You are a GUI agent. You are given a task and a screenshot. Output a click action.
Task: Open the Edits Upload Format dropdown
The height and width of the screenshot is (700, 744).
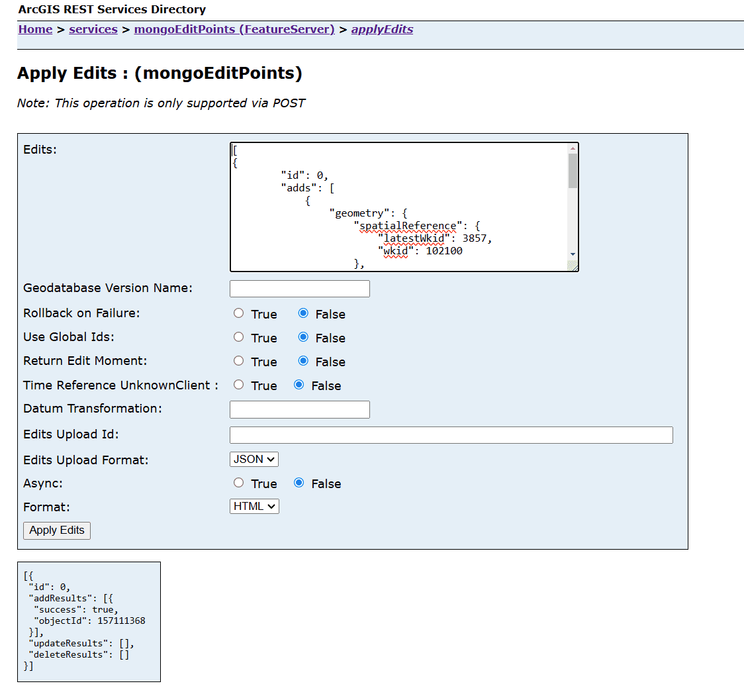click(x=254, y=458)
